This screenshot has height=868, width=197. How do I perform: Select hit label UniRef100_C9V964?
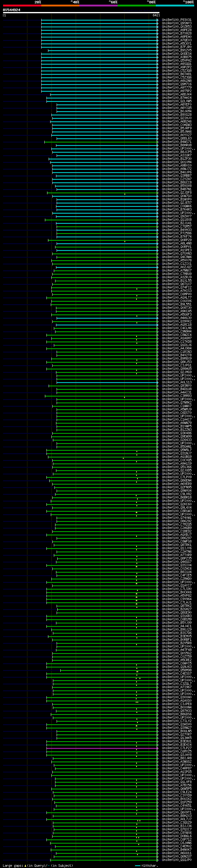176,599
